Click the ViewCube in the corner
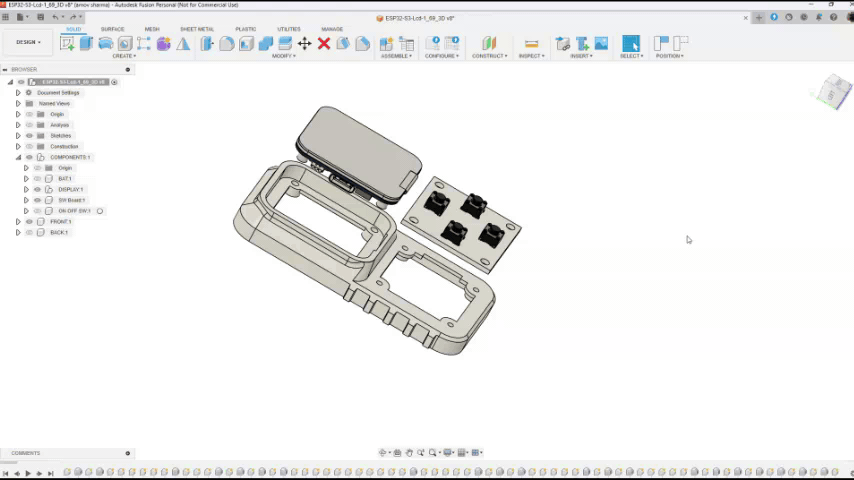The width and height of the screenshot is (854, 480). pos(833,92)
